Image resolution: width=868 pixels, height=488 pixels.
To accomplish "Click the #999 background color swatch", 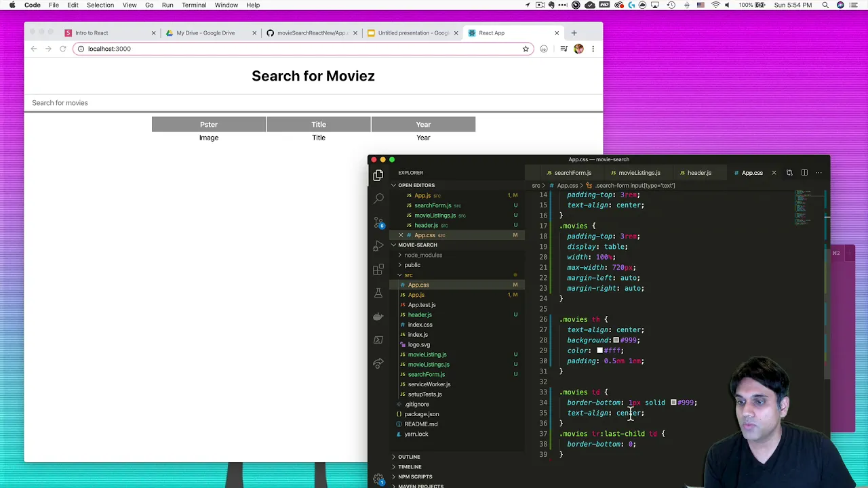I will point(616,340).
